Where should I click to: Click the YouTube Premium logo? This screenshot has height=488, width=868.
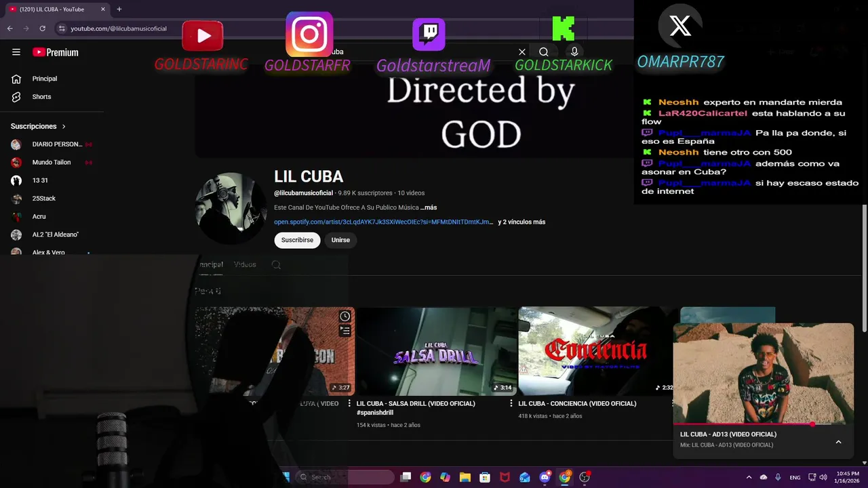point(56,52)
